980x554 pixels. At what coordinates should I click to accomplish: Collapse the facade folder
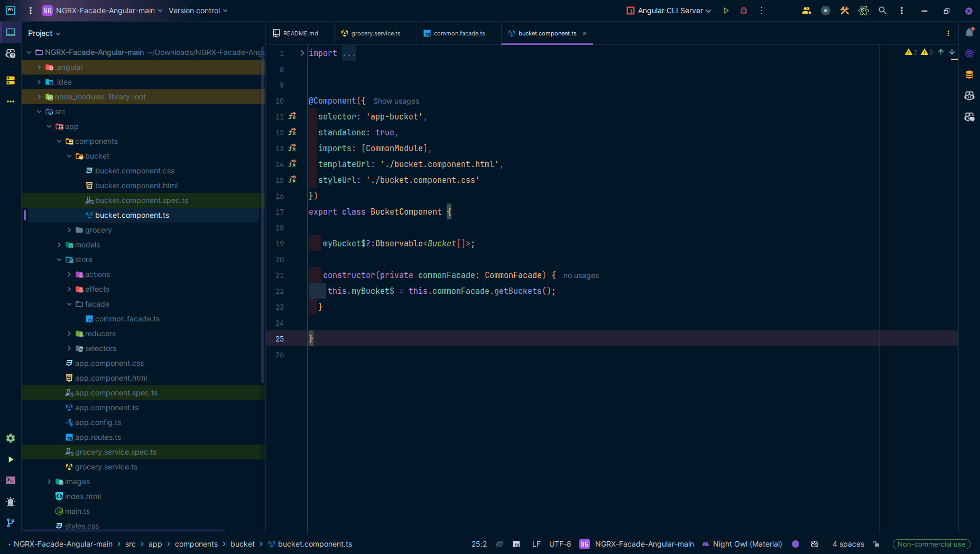pyautogui.click(x=69, y=304)
